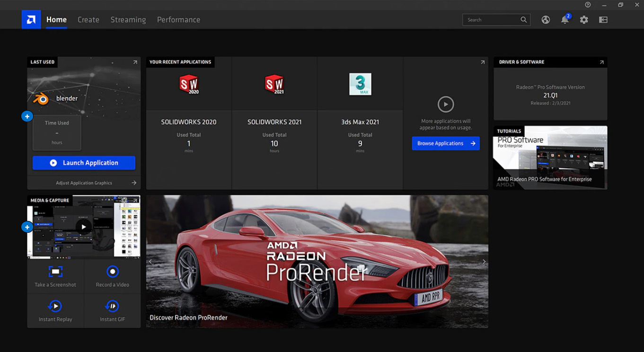Open the Streaming tab
This screenshot has height=352, width=644.
pyautogui.click(x=128, y=19)
